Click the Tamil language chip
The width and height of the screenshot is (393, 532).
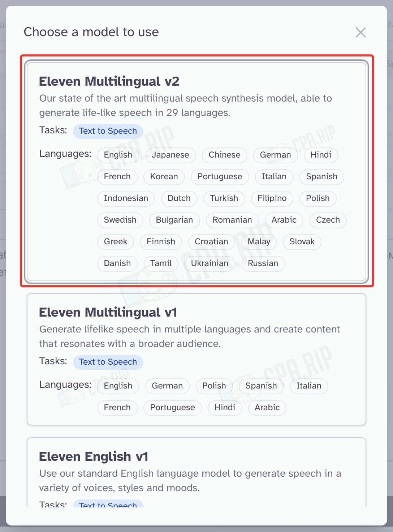(161, 263)
